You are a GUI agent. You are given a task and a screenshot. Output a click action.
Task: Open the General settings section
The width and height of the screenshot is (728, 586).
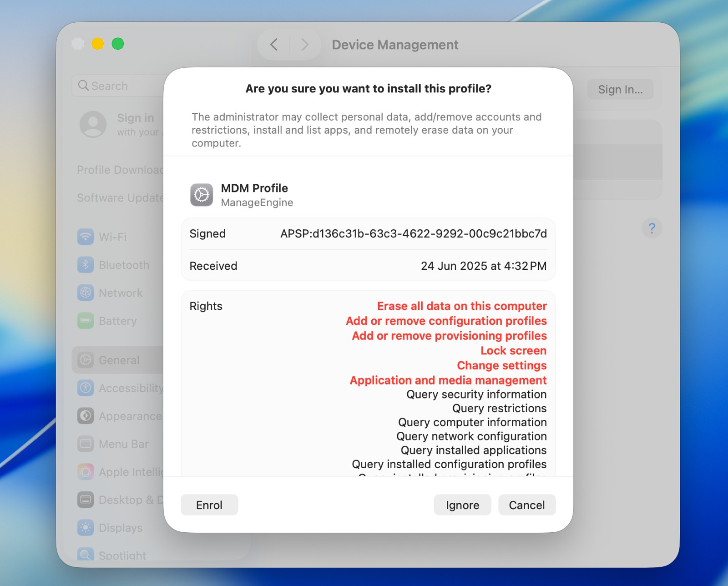point(119,360)
